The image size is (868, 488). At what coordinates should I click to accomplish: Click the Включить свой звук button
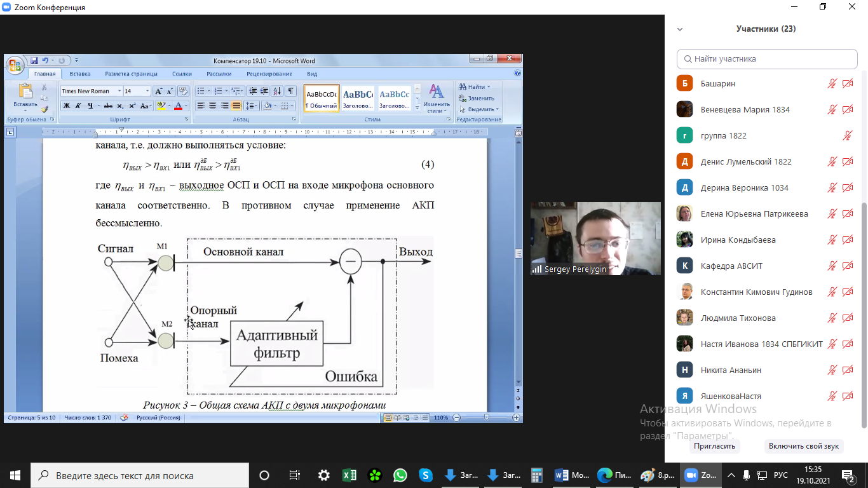pos(803,446)
